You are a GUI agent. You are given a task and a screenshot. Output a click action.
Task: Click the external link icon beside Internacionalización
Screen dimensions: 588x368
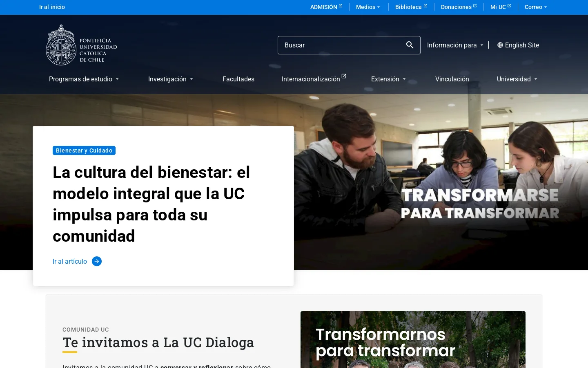(344, 76)
